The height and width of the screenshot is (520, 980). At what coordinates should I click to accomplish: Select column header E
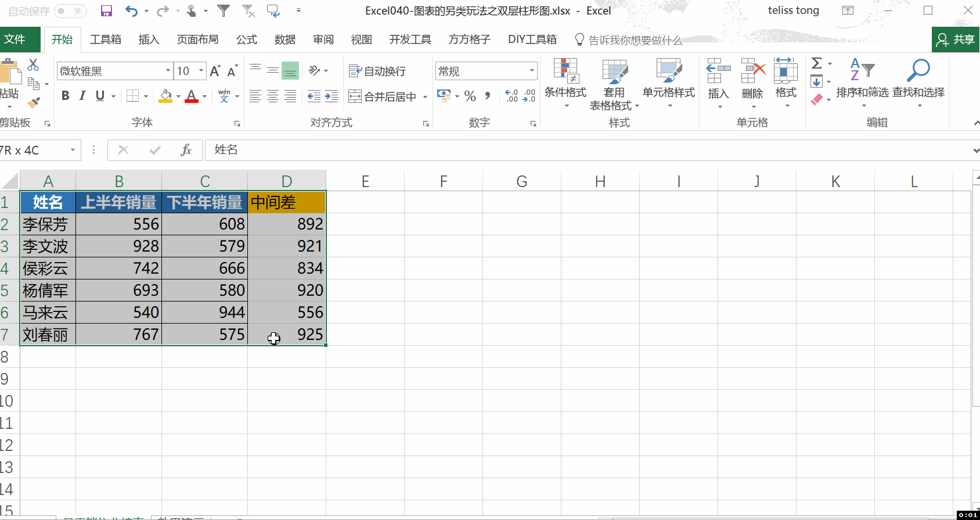[x=365, y=181]
